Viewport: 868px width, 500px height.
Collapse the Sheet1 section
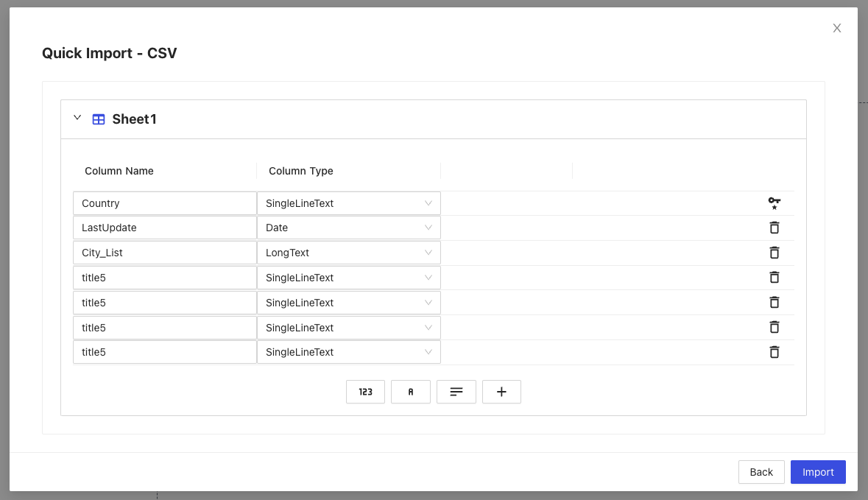[77, 117]
